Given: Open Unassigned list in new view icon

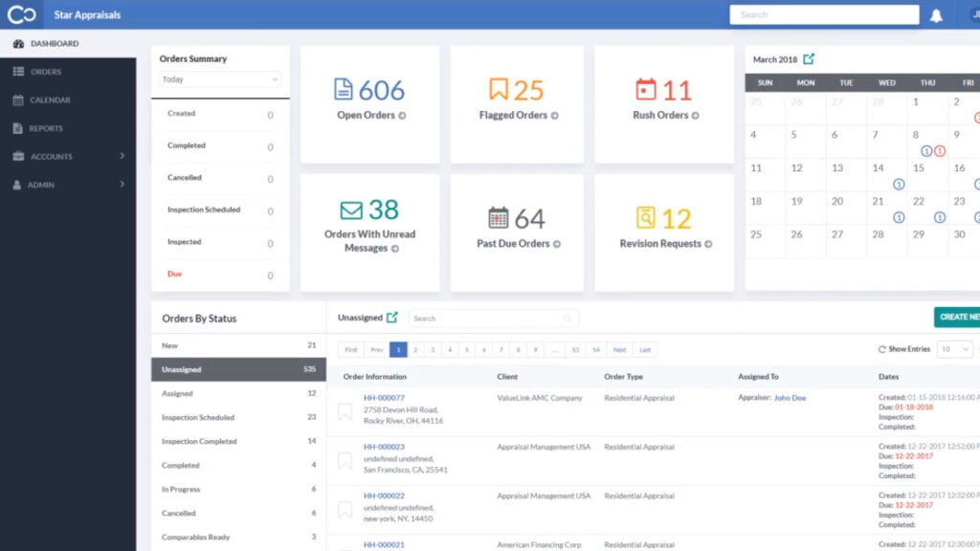Looking at the screenshot, I should click(391, 318).
